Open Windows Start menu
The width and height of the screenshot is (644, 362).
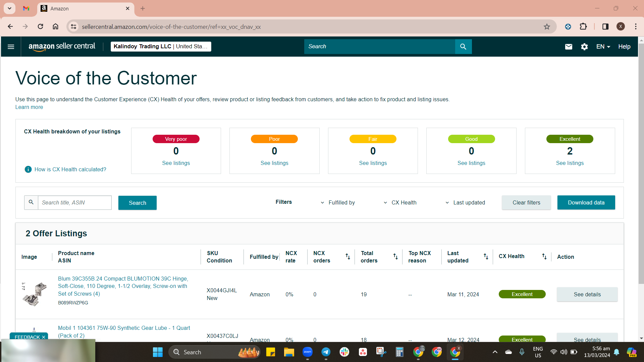point(158,352)
